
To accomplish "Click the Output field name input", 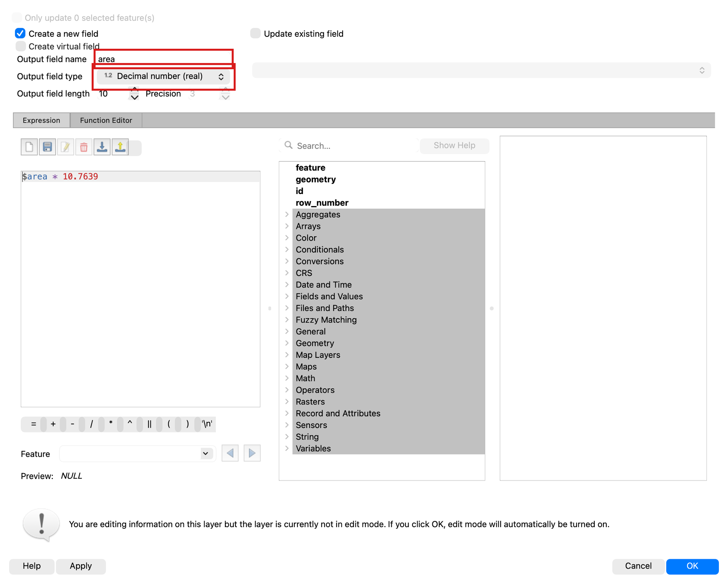I will click(x=163, y=59).
